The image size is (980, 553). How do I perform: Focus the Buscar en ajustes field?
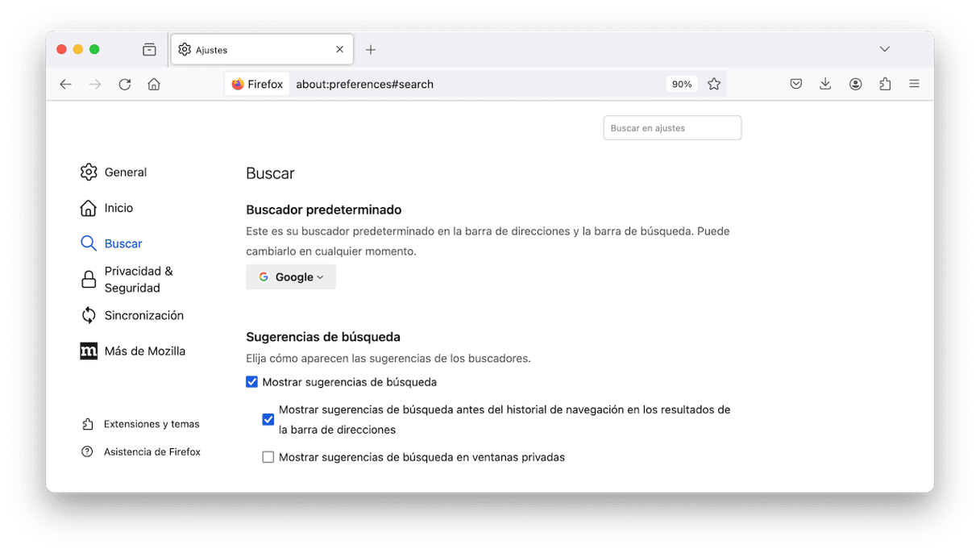pyautogui.click(x=672, y=128)
